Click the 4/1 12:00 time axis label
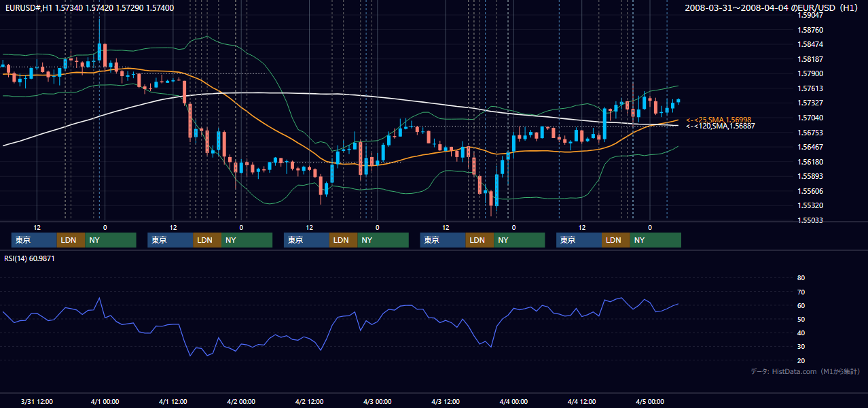Viewport: 868px width, 408px height. tap(173, 402)
